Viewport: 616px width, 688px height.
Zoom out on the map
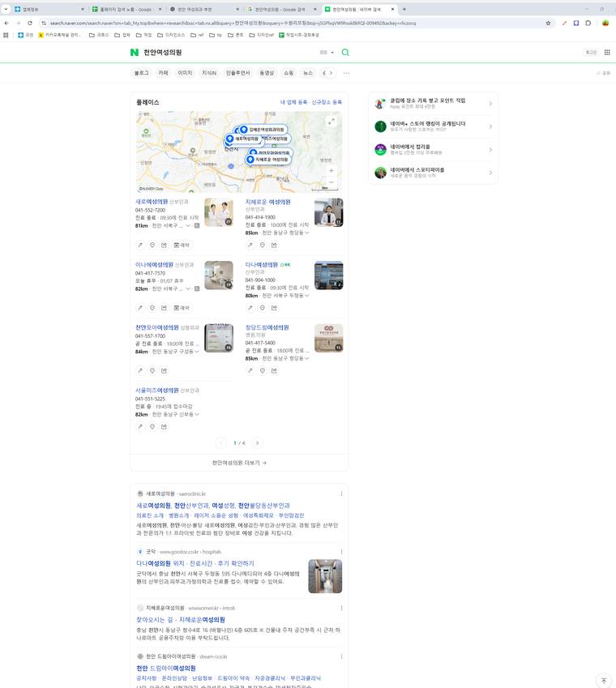tap(332, 182)
